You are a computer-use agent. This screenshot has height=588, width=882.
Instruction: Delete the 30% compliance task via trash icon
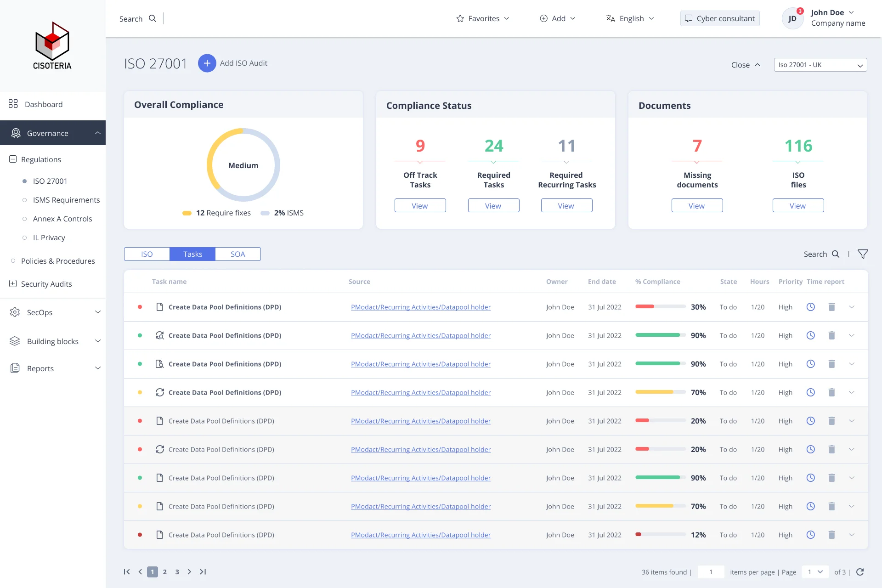831,307
